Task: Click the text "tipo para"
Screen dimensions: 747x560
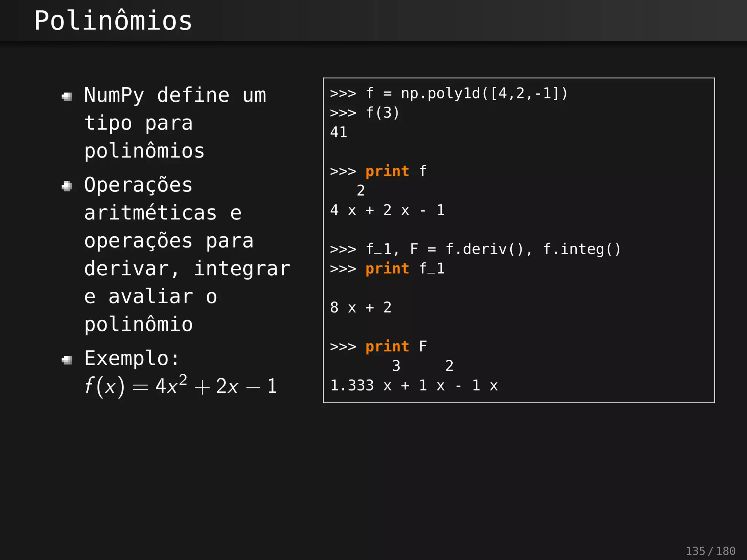Action: point(139,123)
